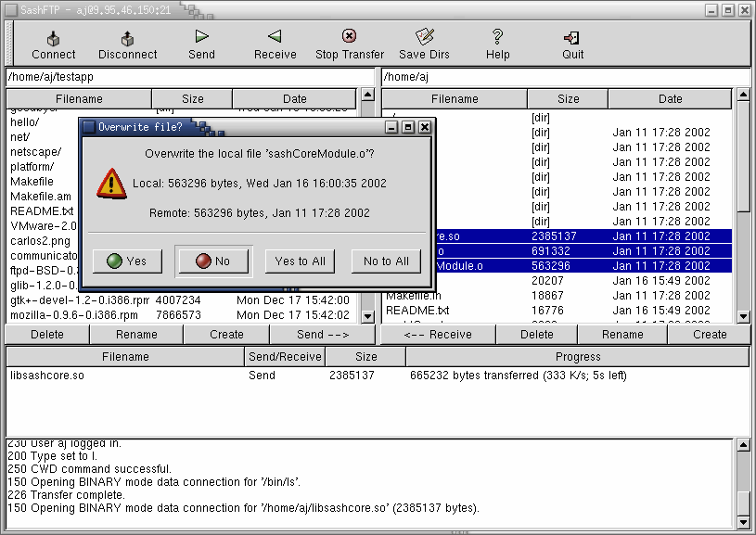Image resolution: width=756 pixels, height=535 pixels.
Task: Sort local files by Date column
Action: [295, 99]
